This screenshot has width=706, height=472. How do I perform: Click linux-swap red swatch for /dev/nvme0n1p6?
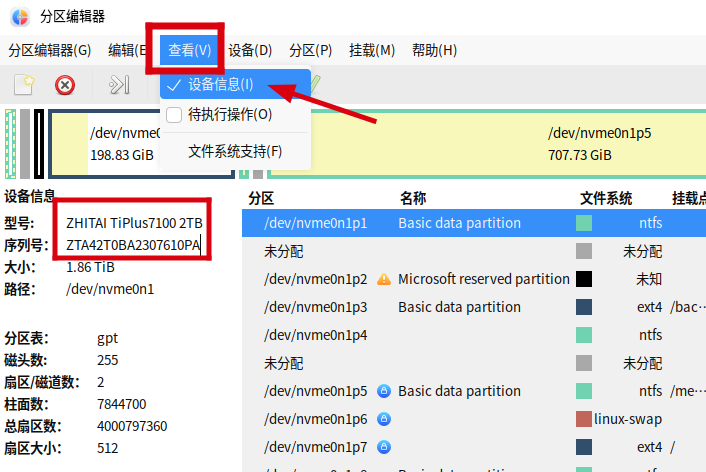pyautogui.click(x=584, y=419)
